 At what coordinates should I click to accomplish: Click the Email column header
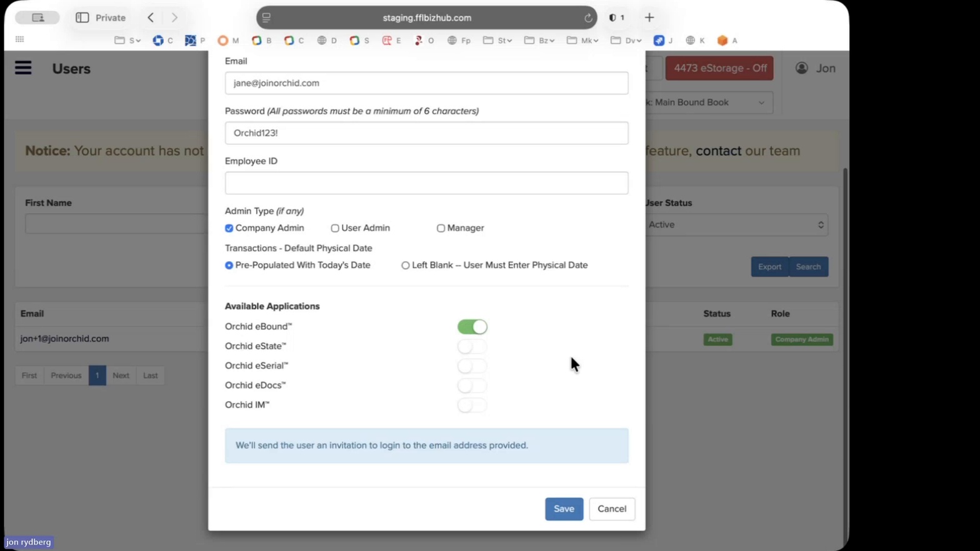pyautogui.click(x=32, y=314)
